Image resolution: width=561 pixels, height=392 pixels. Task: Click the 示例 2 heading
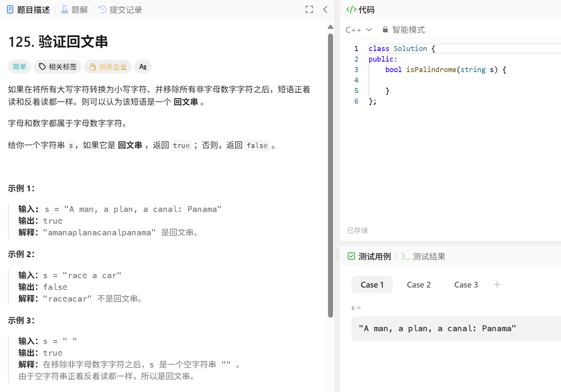tap(21, 254)
